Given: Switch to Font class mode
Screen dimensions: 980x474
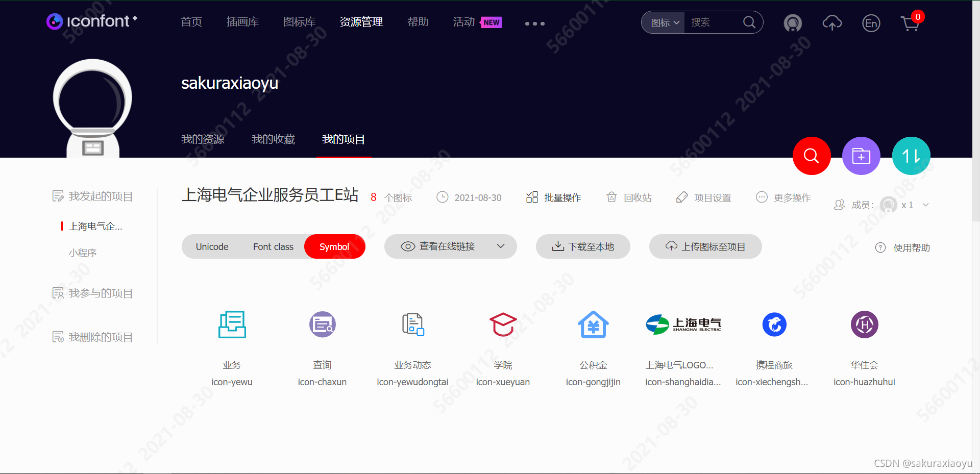Looking at the screenshot, I should (273, 246).
